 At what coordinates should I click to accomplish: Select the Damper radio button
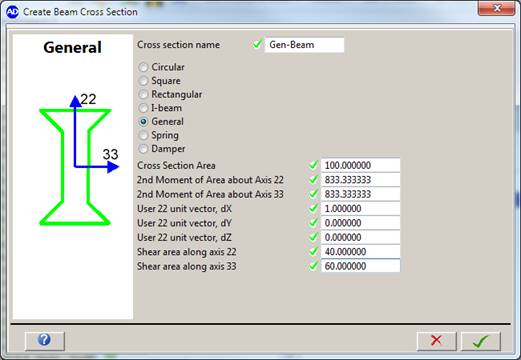[x=143, y=149]
